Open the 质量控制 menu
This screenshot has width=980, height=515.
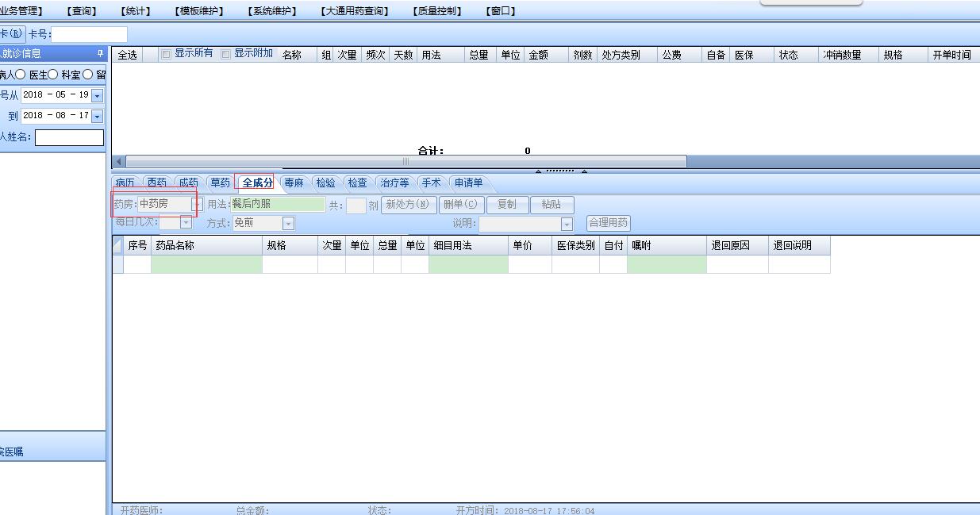coord(436,11)
